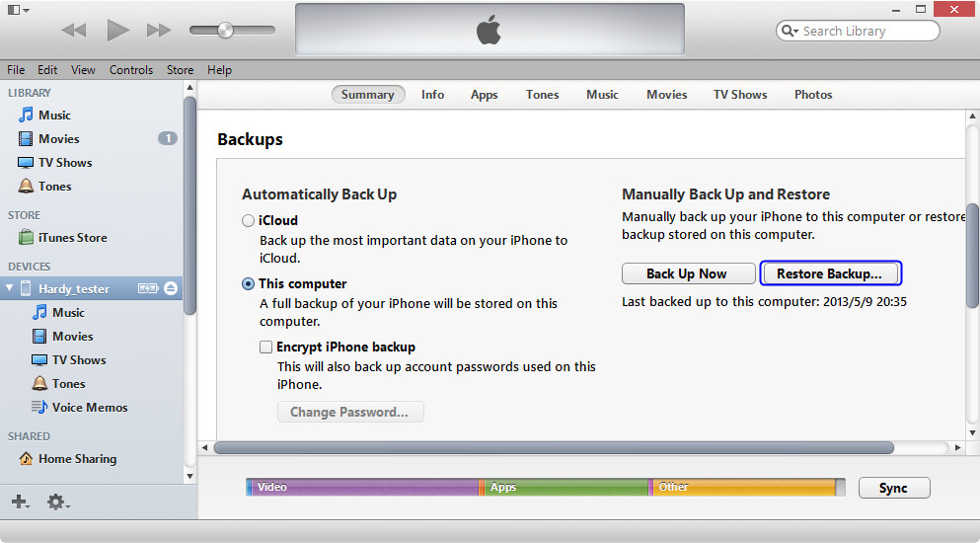This screenshot has width=980, height=543.
Task: Switch to the Apps tab
Action: [484, 95]
